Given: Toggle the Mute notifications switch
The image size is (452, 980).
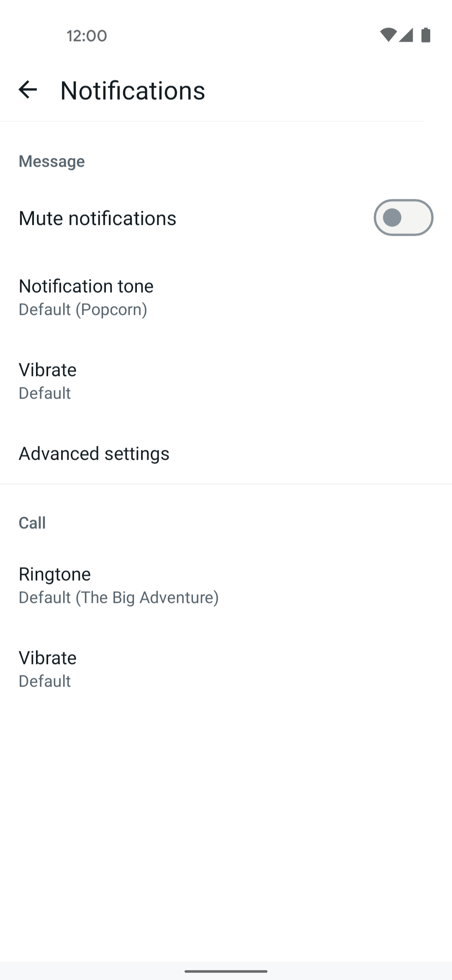Looking at the screenshot, I should [403, 218].
